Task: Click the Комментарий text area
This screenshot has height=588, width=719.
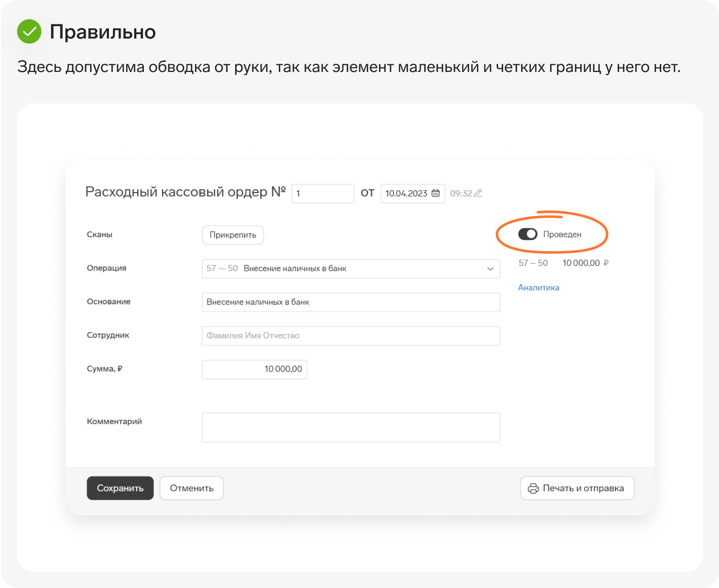Action: [x=351, y=427]
